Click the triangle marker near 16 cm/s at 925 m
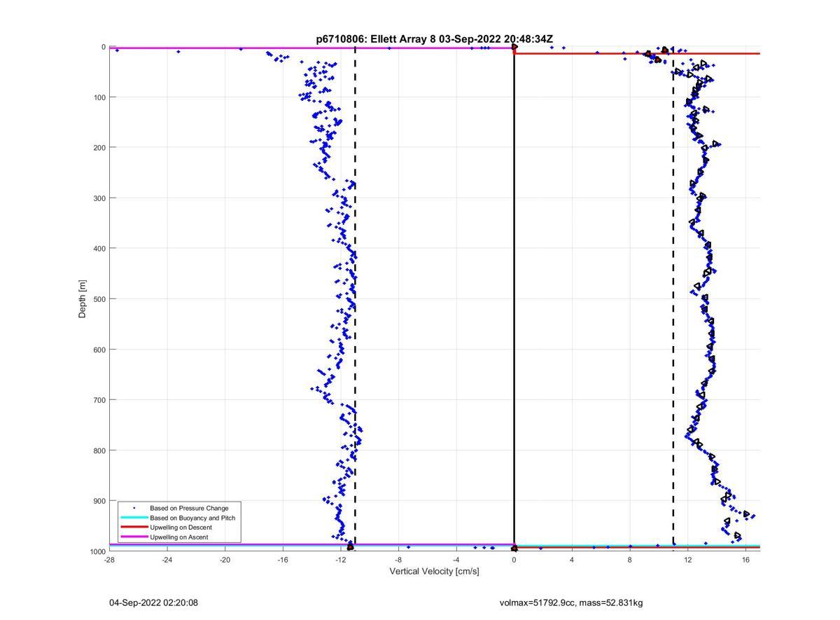The height and width of the screenshot is (620, 840). point(747,514)
